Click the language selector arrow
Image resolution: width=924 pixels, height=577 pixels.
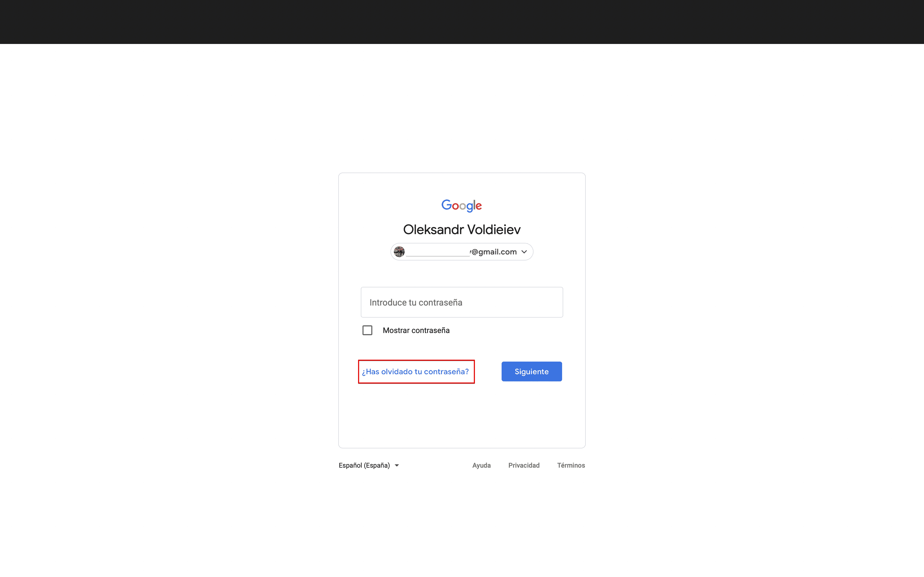(x=397, y=465)
